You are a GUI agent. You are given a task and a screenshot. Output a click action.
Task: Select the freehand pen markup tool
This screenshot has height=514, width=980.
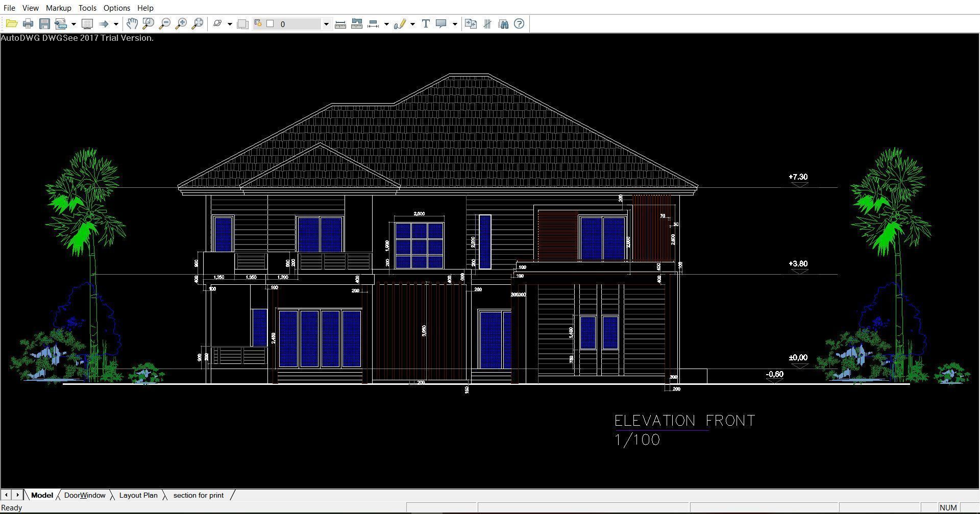400,23
